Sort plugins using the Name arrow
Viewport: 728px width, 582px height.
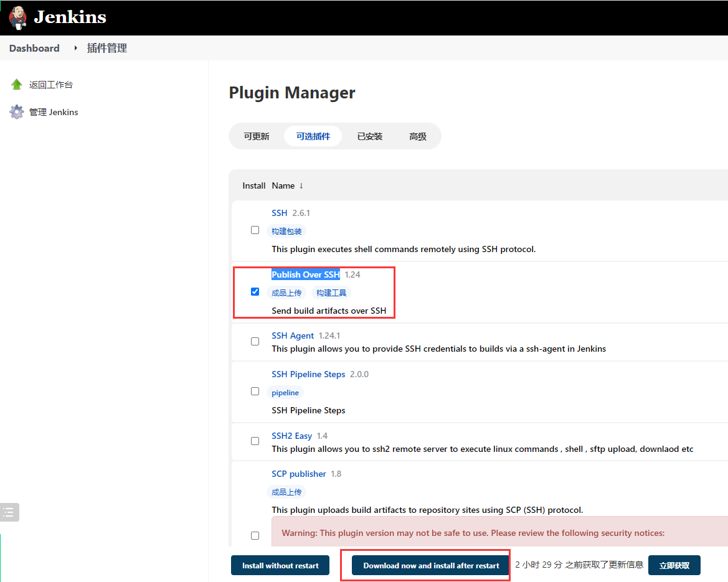(301, 185)
